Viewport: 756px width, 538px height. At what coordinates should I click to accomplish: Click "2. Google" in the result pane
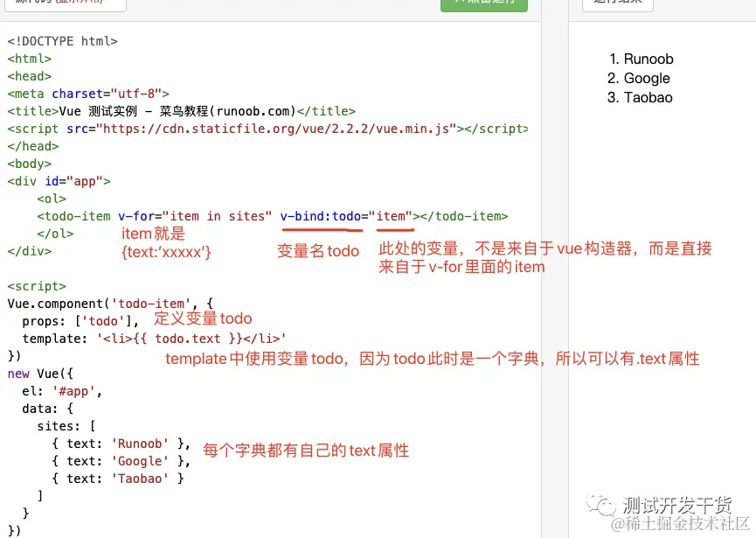pyautogui.click(x=639, y=78)
